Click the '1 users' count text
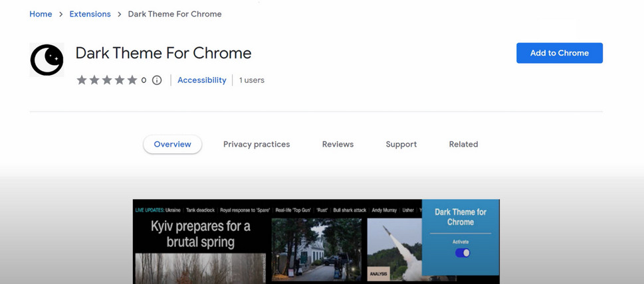This screenshot has height=284, width=644. [x=252, y=80]
